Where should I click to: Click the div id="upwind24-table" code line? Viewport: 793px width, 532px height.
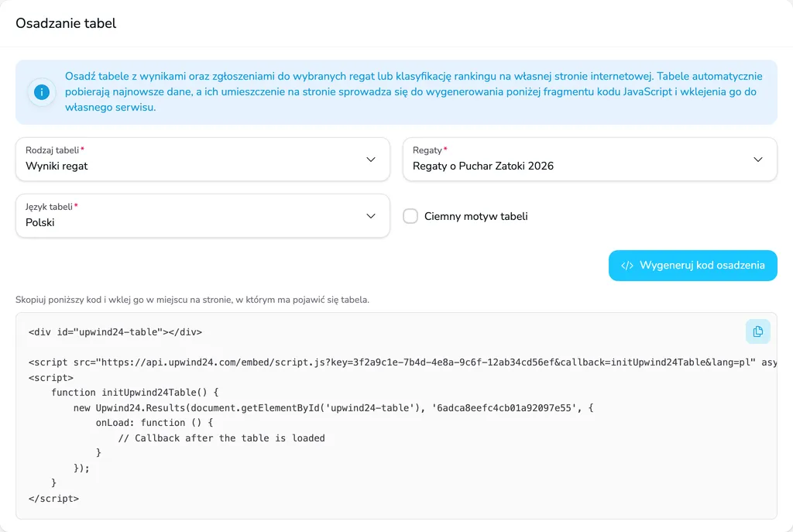click(x=115, y=332)
